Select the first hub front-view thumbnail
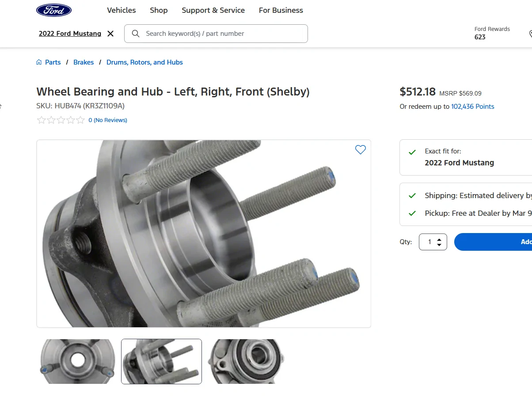This screenshot has width=532, height=398. [77, 361]
